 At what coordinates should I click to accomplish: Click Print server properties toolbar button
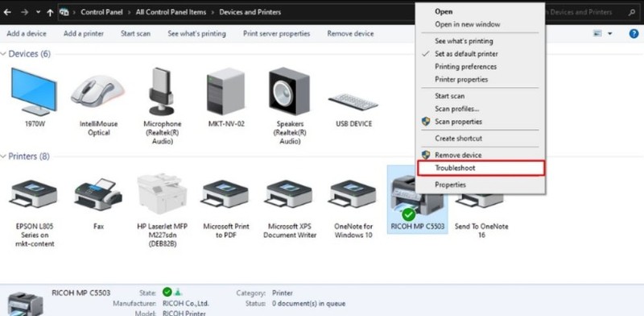click(276, 34)
